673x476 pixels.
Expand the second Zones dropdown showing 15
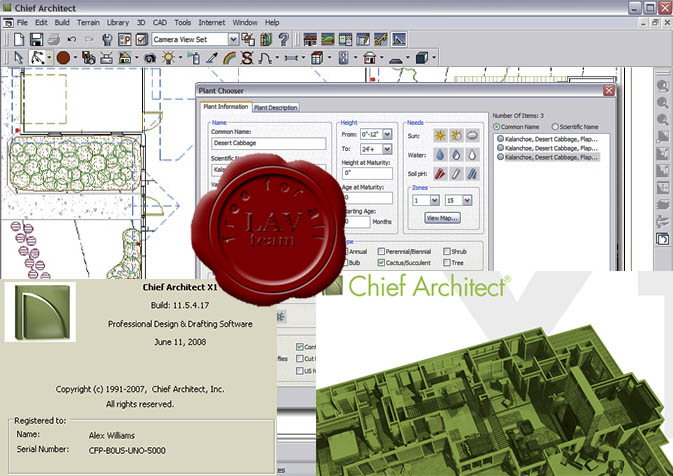click(x=467, y=200)
